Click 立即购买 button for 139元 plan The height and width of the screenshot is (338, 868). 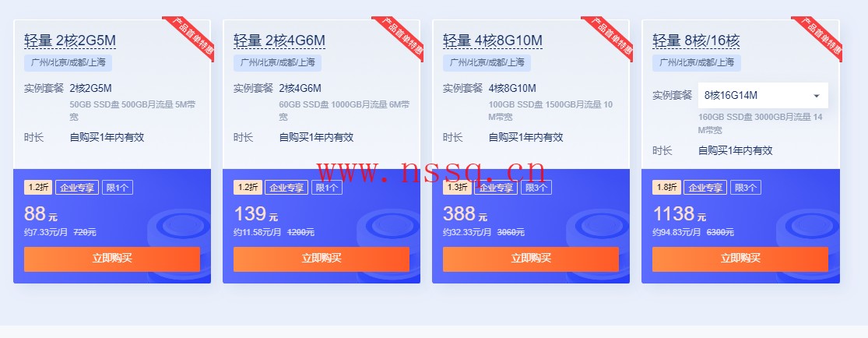321,259
